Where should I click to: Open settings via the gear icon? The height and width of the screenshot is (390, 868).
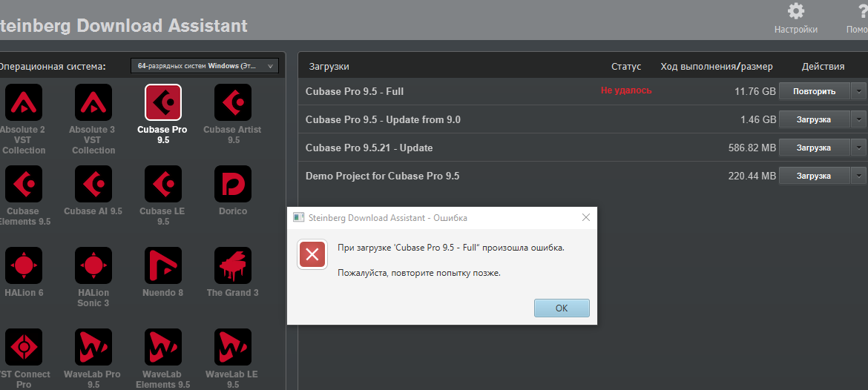pyautogui.click(x=796, y=11)
